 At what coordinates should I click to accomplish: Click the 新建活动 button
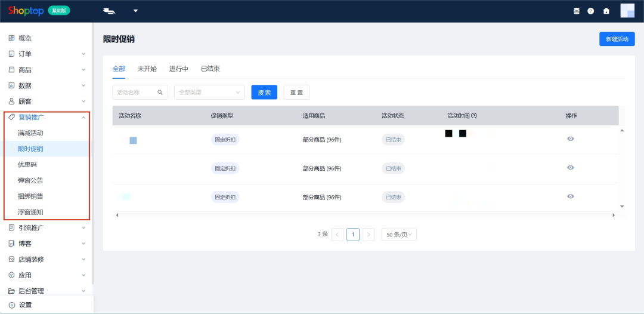[x=617, y=39]
